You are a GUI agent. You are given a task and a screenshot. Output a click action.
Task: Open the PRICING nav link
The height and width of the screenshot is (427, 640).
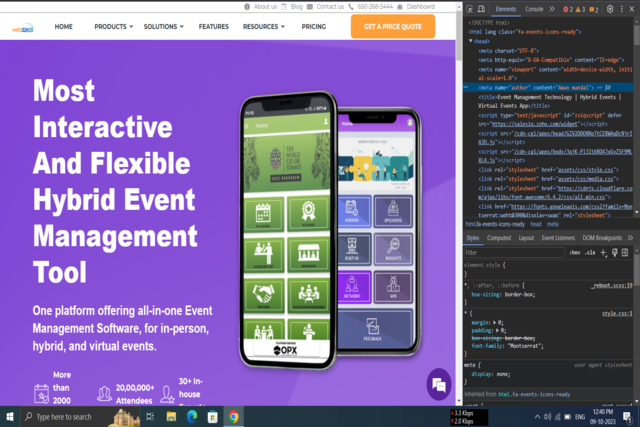[313, 27]
